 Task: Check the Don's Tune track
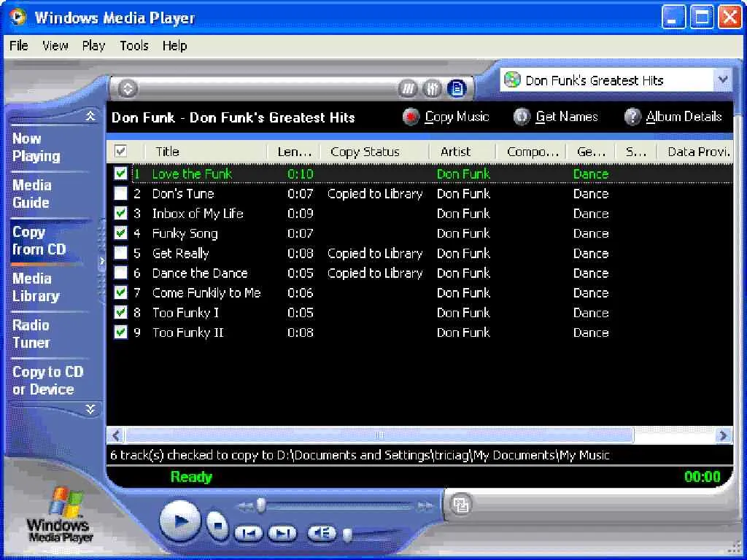coord(121,193)
